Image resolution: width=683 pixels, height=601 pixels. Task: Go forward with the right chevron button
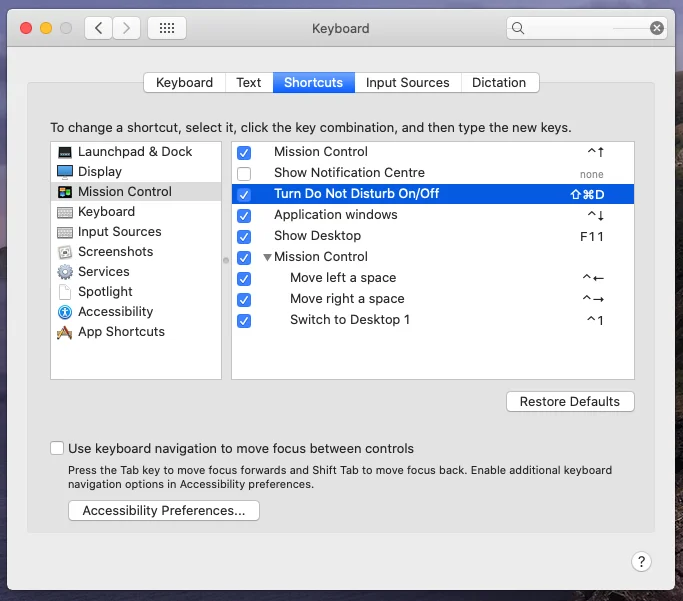click(126, 28)
